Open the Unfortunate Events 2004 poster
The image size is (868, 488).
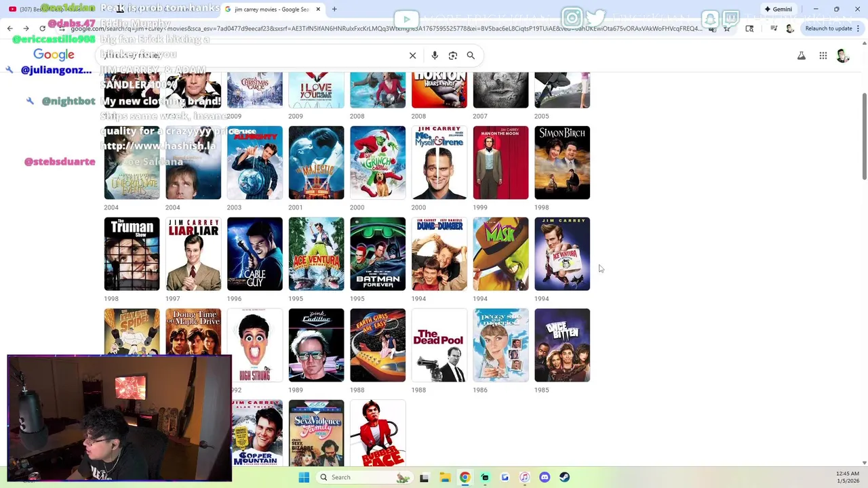tap(132, 163)
